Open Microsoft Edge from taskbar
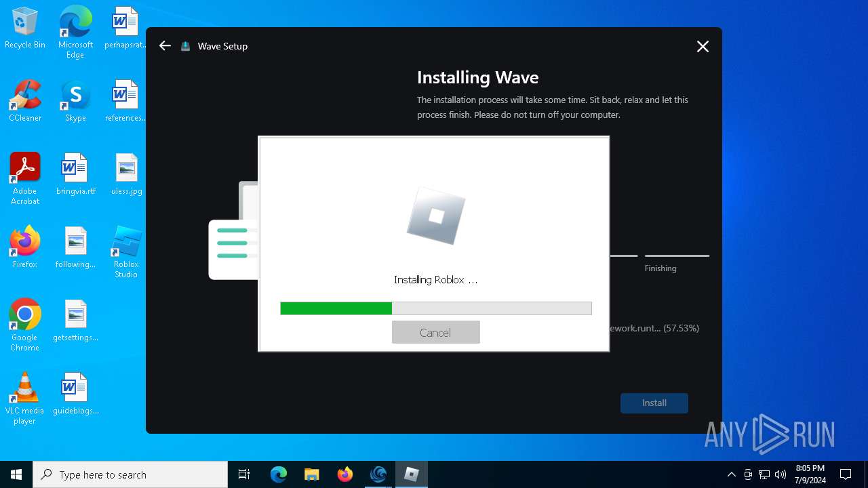The width and height of the screenshot is (868, 488). click(x=279, y=474)
